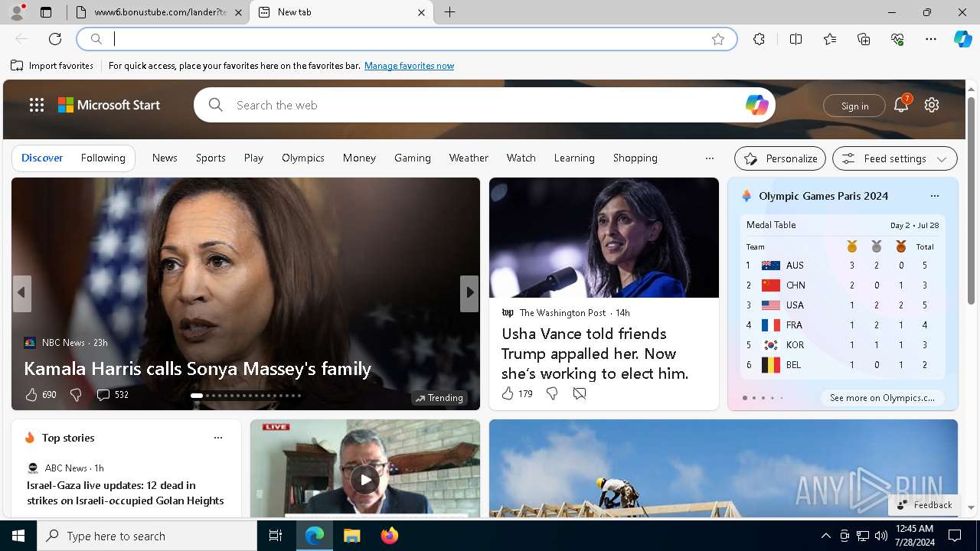This screenshot has height=551, width=980.
Task: Open Top stories card options menu
Action: (x=218, y=438)
